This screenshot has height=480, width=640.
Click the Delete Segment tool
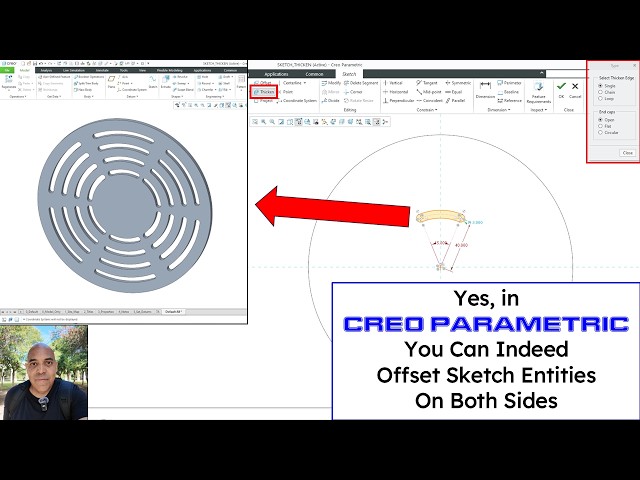coord(361,83)
